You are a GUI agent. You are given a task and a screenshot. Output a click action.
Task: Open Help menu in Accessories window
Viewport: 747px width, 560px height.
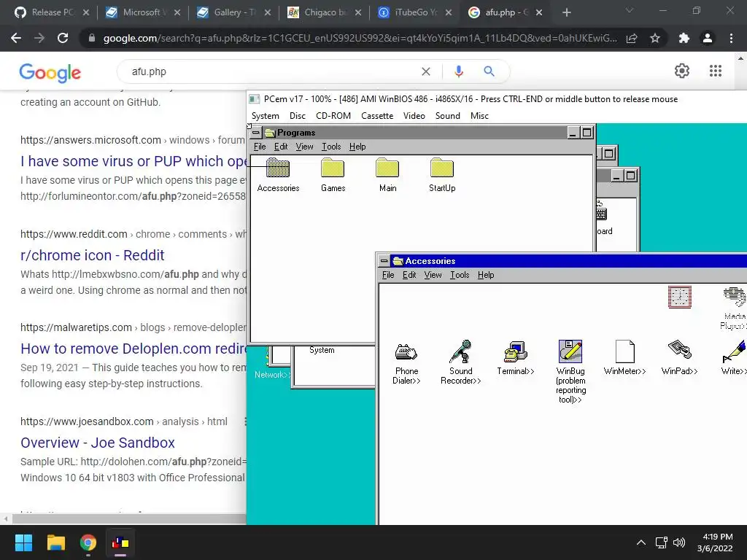pos(485,275)
